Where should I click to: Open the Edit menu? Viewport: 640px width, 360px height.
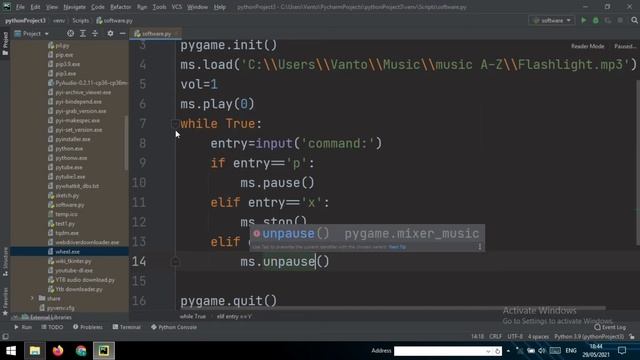[x=36, y=7]
